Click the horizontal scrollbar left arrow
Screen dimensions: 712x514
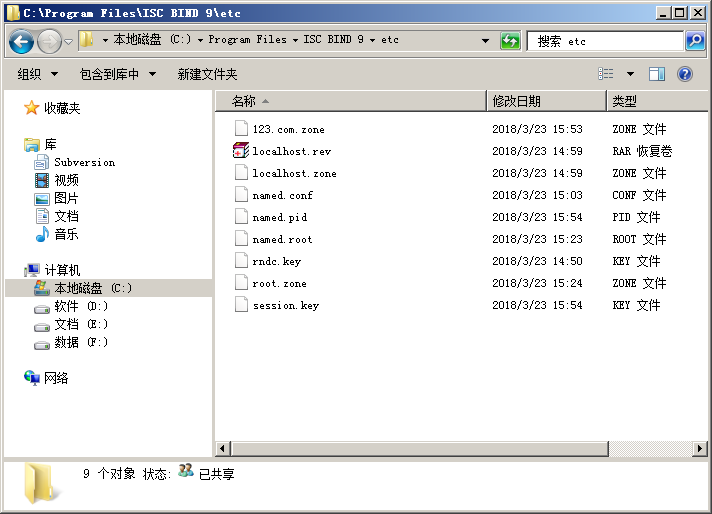coord(222,449)
